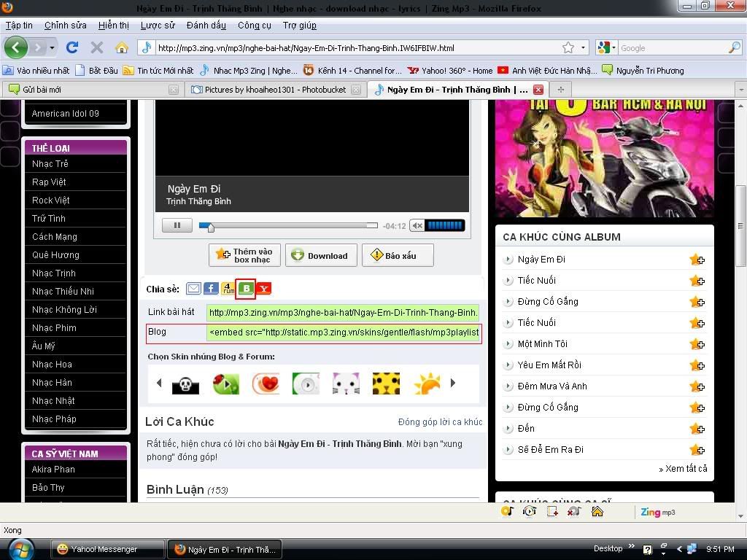Image resolution: width=747 pixels, height=560 pixels.
Task: Focus the Google search box
Action: pos(673,47)
